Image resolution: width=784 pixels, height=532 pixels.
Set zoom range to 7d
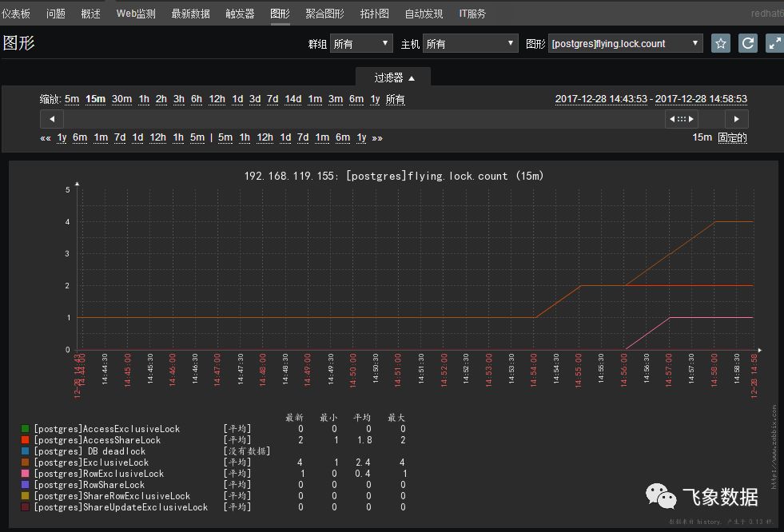pyautogui.click(x=273, y=99)
